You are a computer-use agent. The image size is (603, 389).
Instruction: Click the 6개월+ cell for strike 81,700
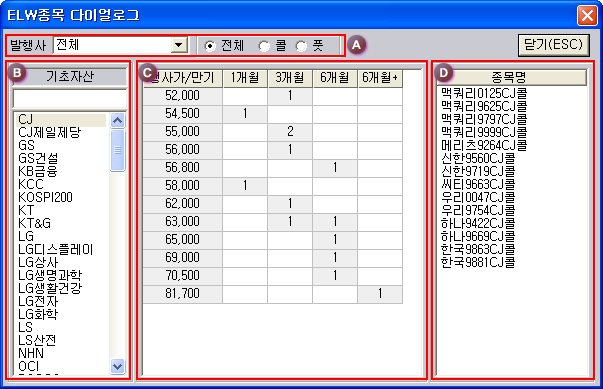(x=380, y=293)
